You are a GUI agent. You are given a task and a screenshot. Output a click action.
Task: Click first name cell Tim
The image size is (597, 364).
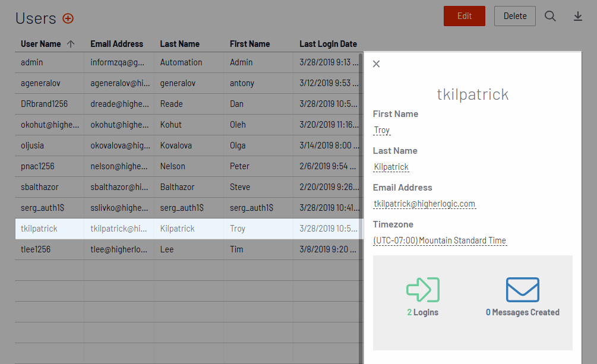pyautogui.click(x=258, y=249)
